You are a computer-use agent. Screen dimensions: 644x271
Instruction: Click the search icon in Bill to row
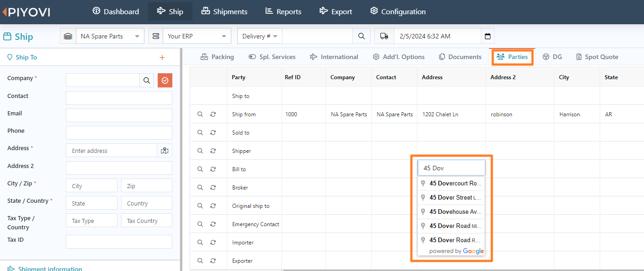(x=200, y=169)
